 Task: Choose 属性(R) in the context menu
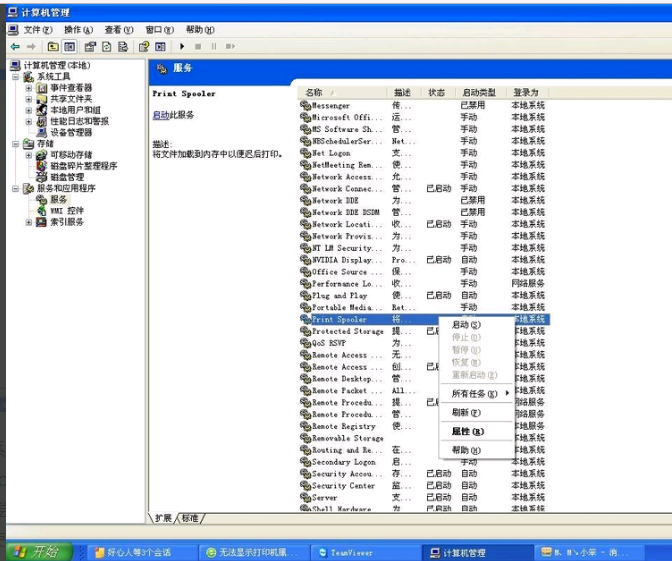(x=477, y=431)
